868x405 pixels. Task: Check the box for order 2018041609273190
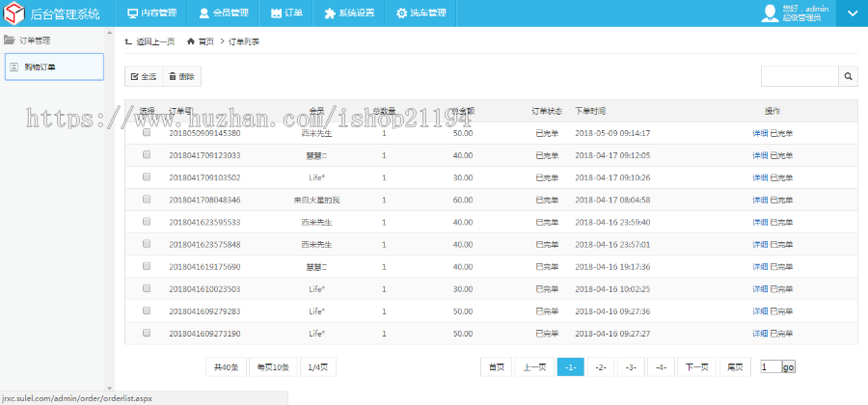click(147, 333)
